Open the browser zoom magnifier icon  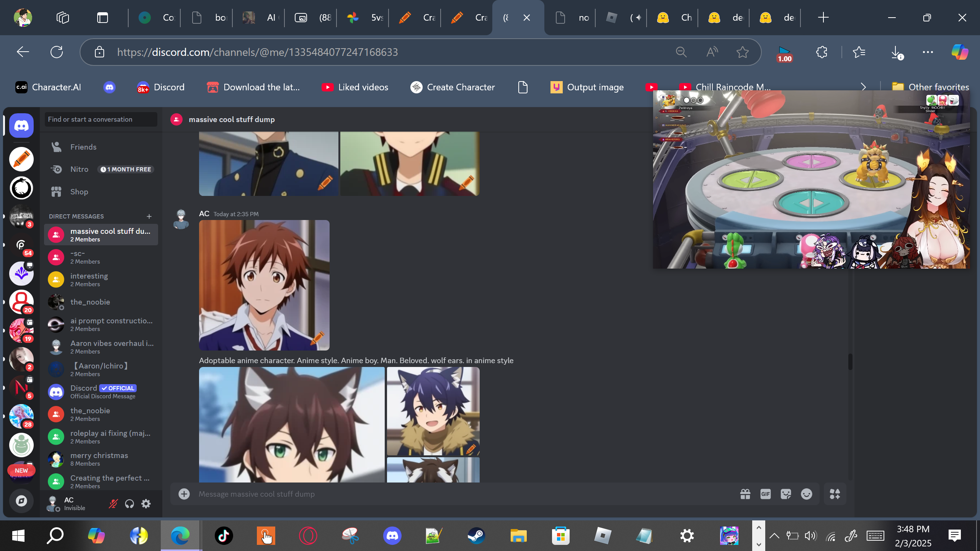(x=681, y=52)
